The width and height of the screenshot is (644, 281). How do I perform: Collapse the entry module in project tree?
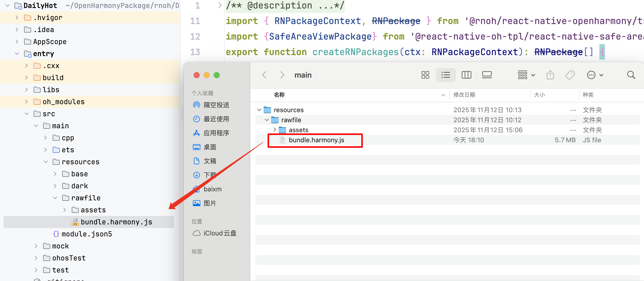pyautogui.click(x=17, y=54)
